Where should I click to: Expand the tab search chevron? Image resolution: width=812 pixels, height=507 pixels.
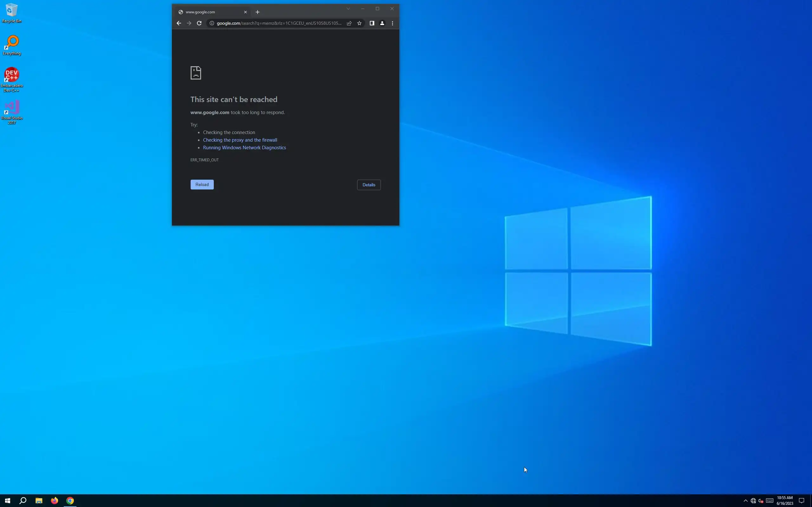pyautogui.click(x=348, y=9)
